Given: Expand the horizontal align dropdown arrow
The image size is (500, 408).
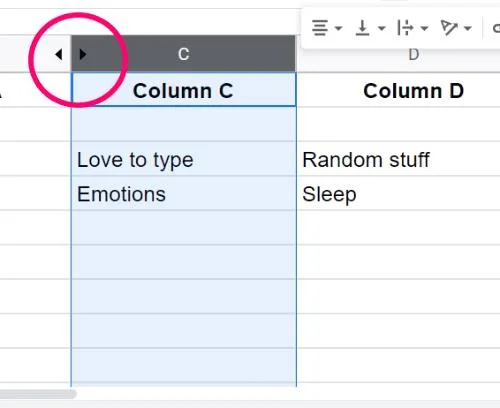Looking at the screenshot, I should 338,28.
